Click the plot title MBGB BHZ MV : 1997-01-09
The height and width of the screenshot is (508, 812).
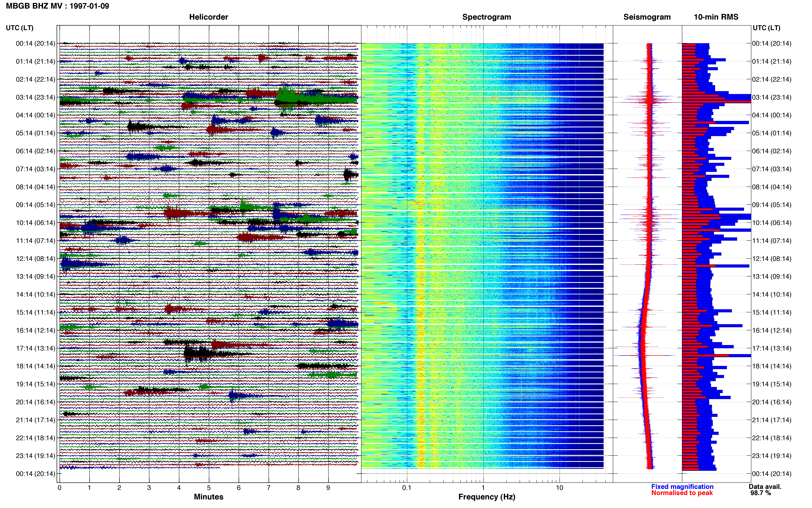pyautogui.click(x=57, y=6)
